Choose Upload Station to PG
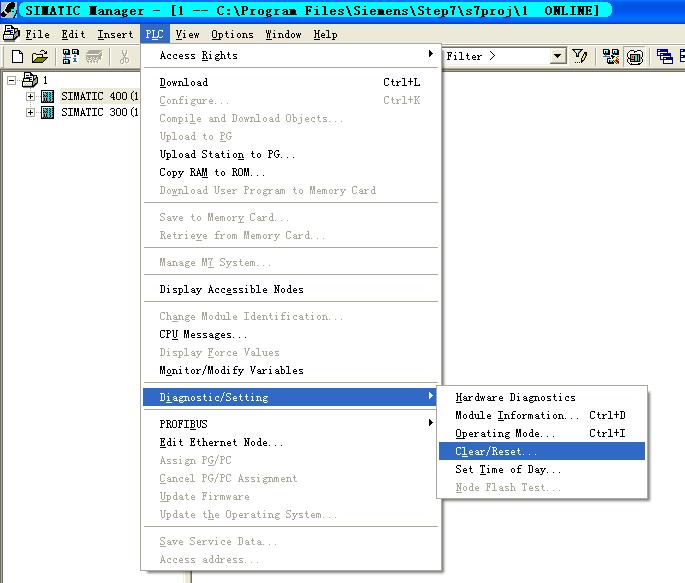The image size is (685, 583). (291, 154)
